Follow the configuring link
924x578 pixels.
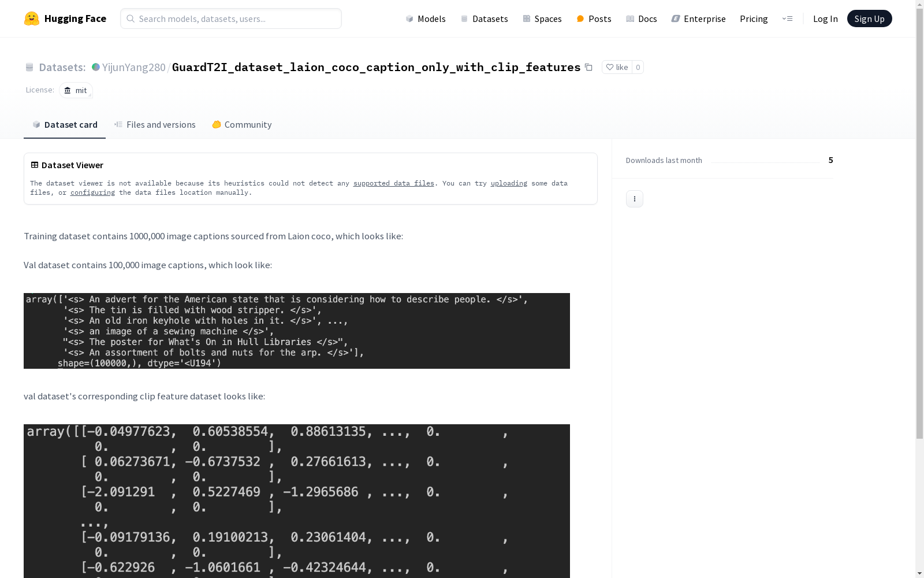tap(92, 192)
